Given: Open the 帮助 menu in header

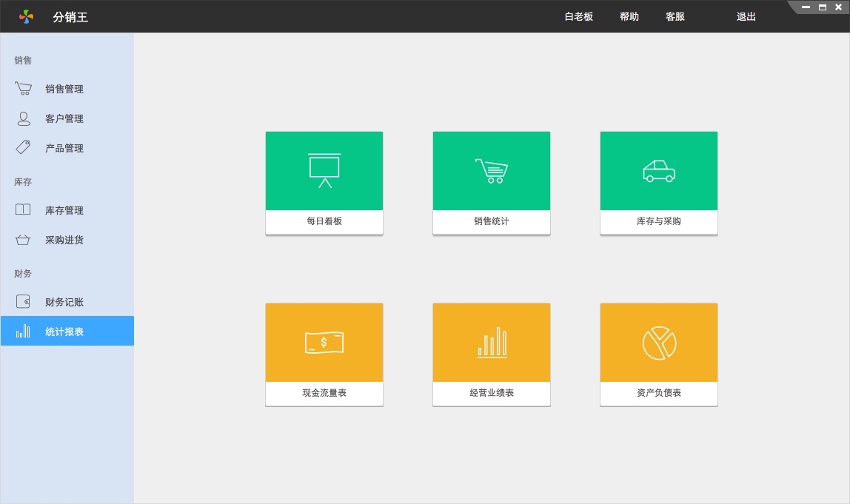Looking at the screenshot, I should 629,17.
